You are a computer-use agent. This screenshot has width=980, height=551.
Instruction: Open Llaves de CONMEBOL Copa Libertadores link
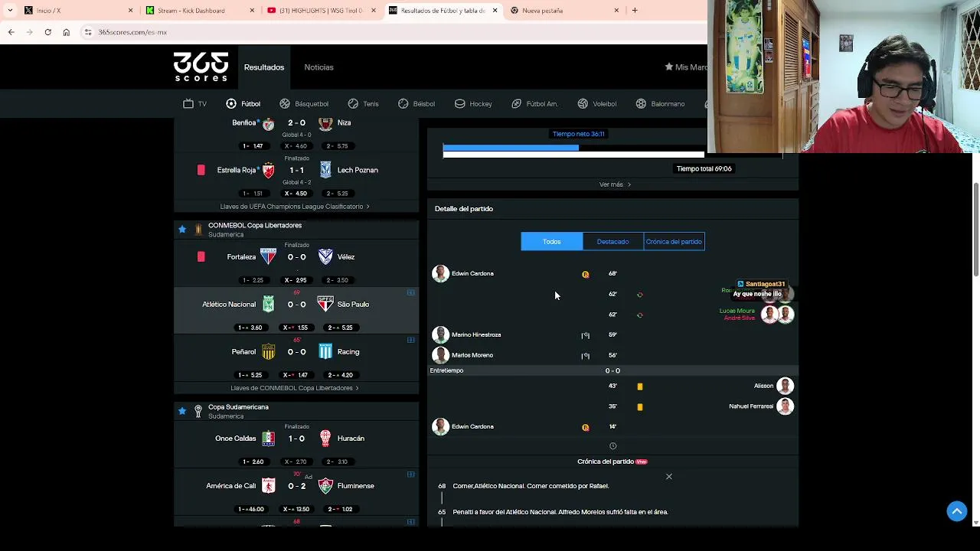pos(295,388)
